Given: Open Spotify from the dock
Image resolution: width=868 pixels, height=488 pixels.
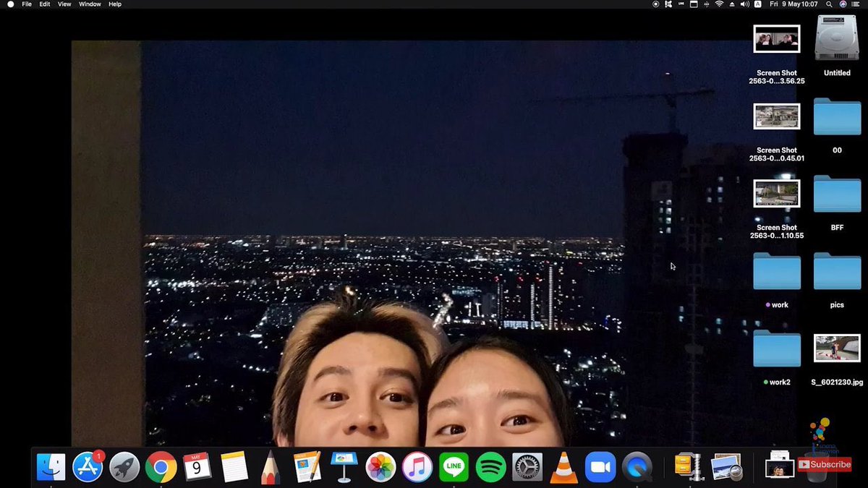Looking at the screenshot, I should pyautogui.click(x=491, y=468).
